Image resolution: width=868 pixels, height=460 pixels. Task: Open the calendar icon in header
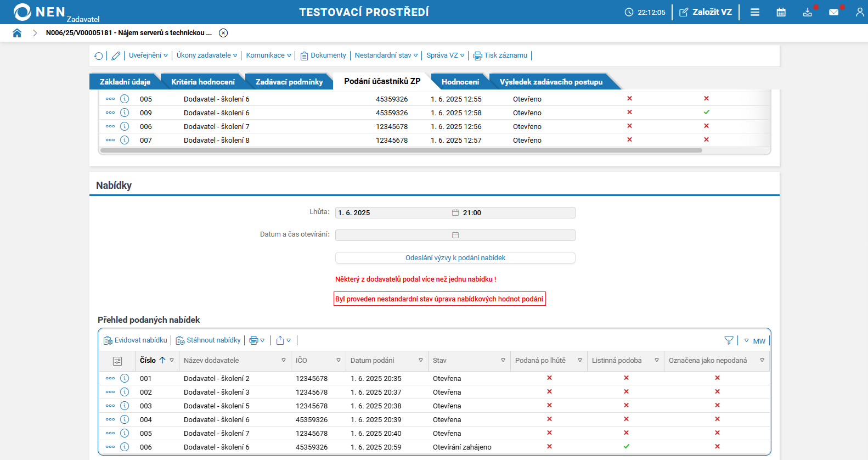[781, 12]
